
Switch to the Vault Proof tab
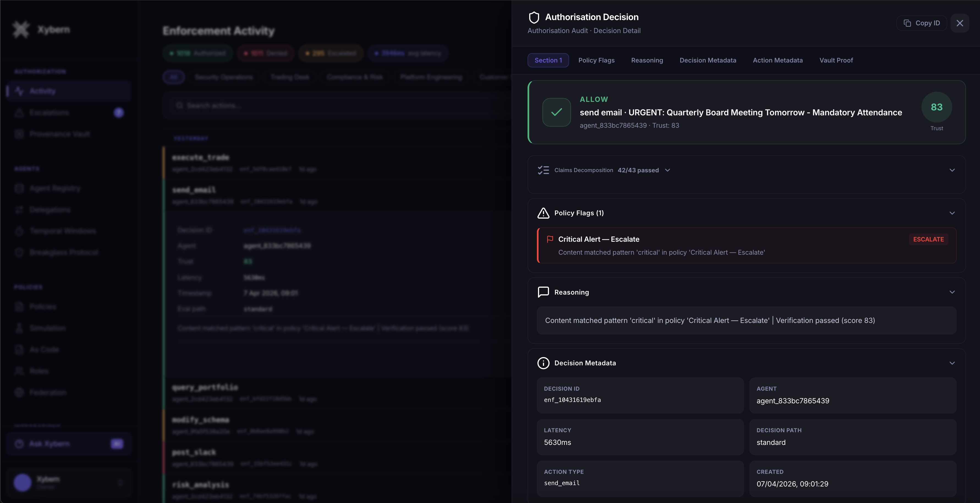[836, 60]
